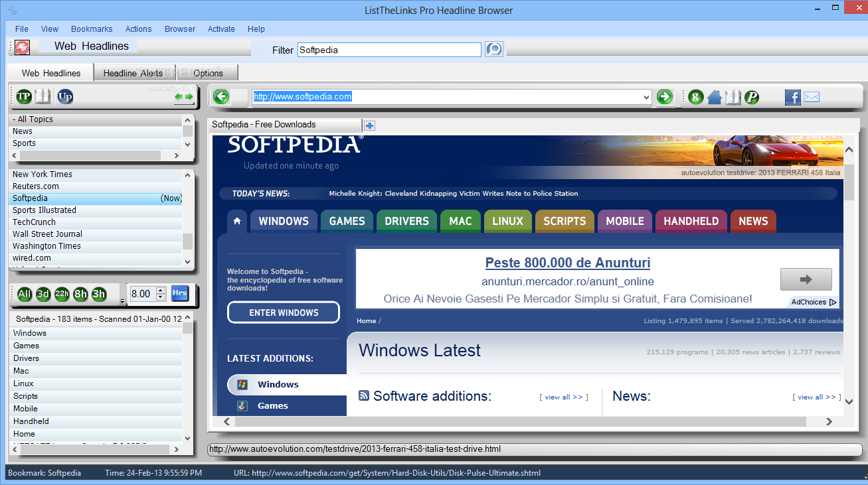Click the blue house Home icon

coord(715,97)
